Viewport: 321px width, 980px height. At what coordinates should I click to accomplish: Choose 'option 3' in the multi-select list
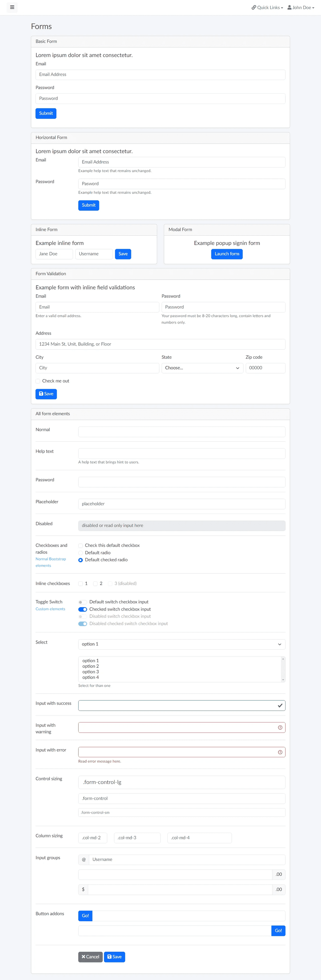[x=90, y=672]
